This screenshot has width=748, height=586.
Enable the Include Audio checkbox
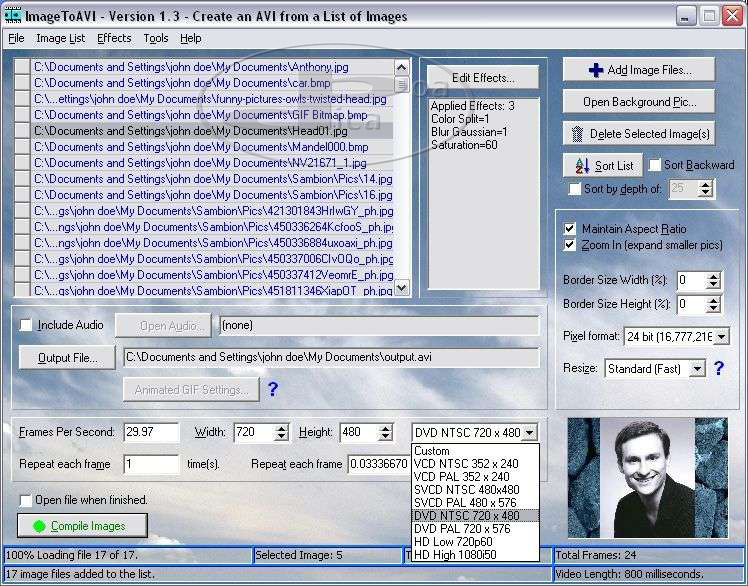pyautogui.click(x=26, y=325)
